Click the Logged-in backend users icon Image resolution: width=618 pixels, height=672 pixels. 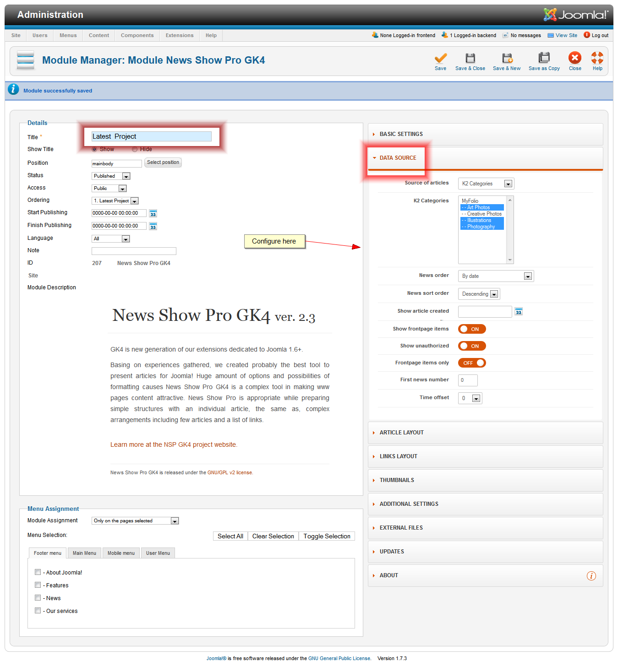pos(444,35)
